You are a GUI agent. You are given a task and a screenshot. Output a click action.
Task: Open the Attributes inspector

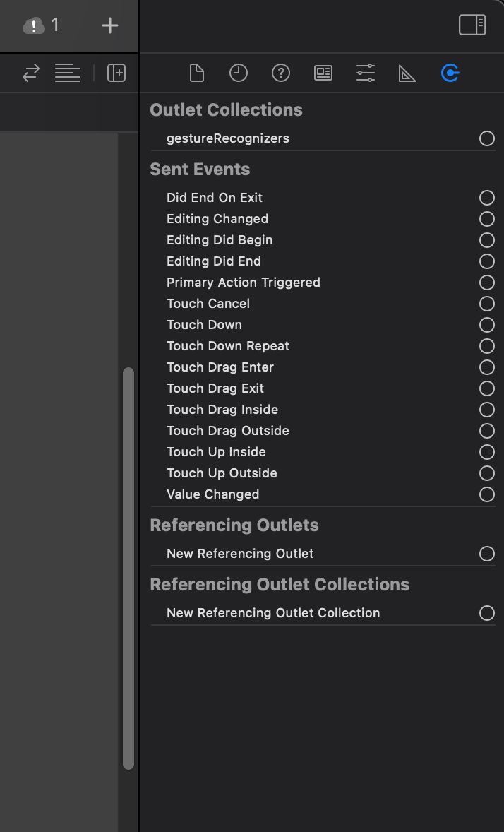(x=366, y=73)
